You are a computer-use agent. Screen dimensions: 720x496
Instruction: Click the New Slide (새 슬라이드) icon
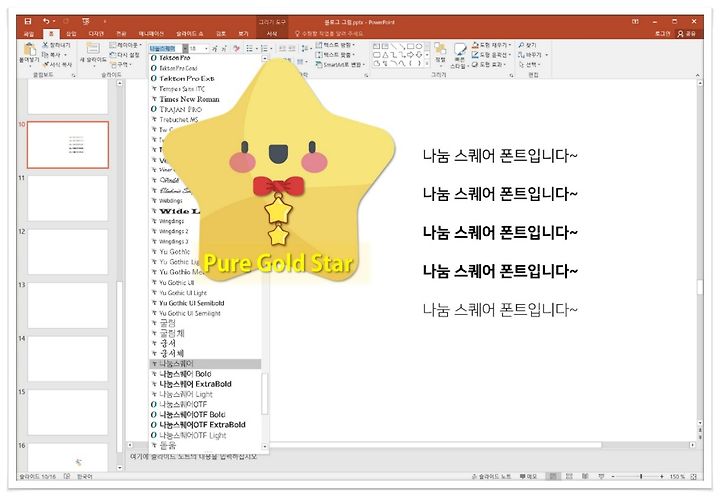tap(93, 48)
